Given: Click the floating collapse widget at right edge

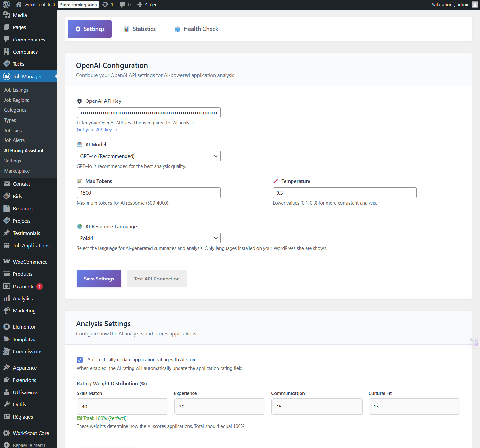Looking at the screenshot, I should tap(474, 340).
